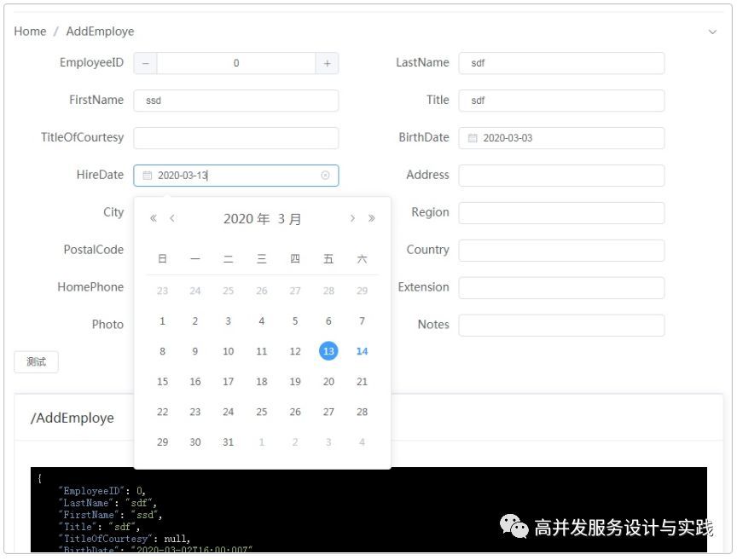Click the Address input field
The image size is (737, 560).
click(562, 175)
